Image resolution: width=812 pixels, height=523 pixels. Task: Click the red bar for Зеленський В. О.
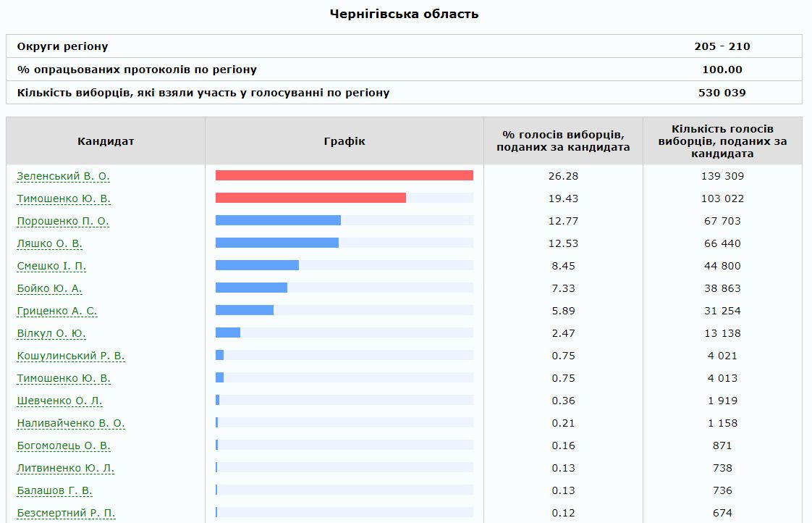tap(344, 175)
